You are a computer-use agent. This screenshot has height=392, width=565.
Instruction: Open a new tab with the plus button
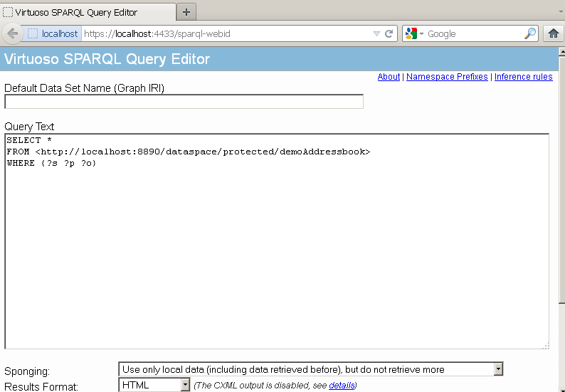coord(186,12)
